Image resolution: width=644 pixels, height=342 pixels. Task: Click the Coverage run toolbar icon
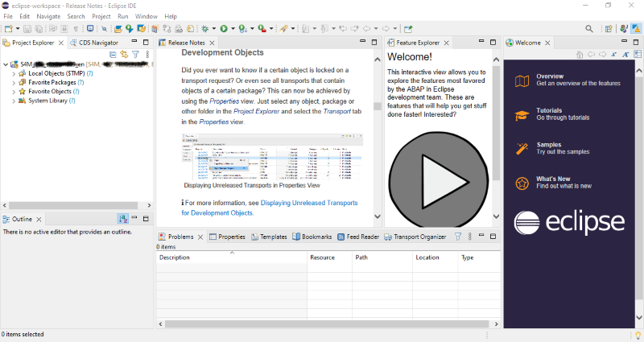(243, 29)
